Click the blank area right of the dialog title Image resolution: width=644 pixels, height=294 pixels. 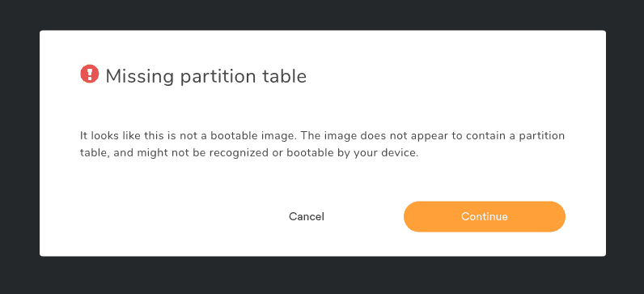tap(451, 76)
